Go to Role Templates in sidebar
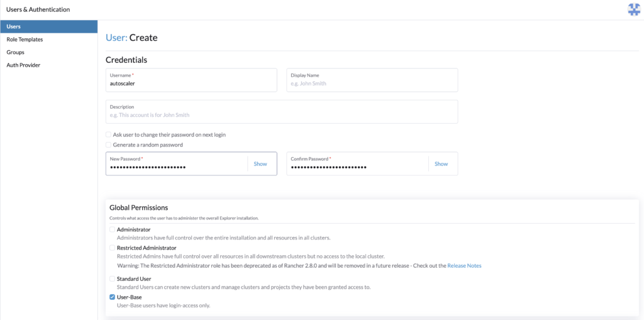 25,40
